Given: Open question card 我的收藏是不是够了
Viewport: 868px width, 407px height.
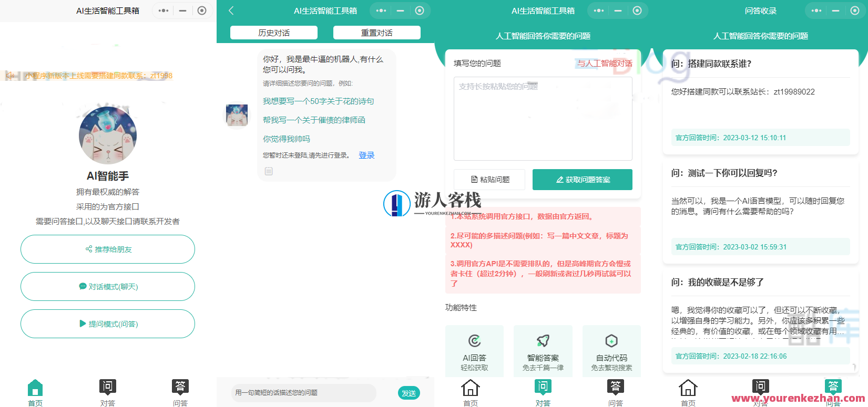Looking at the screenshot, I should point(761,320).
